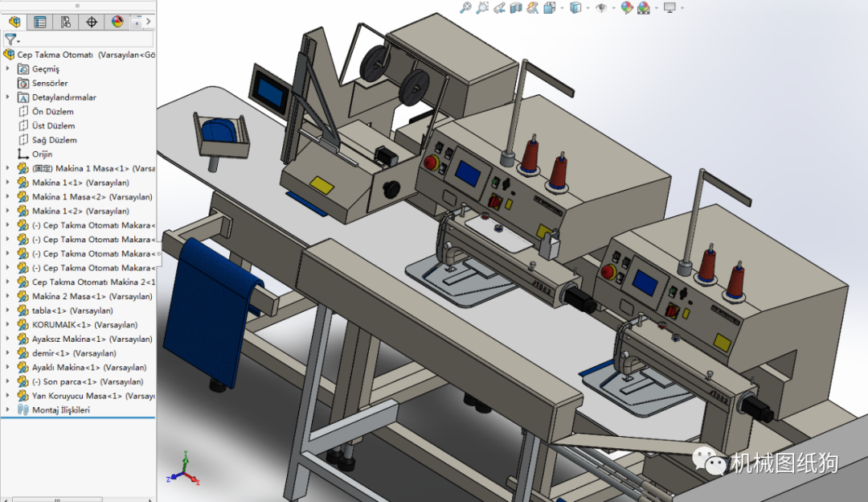Image resolution: width=868 pixels, height=502 pixels.
Task: Select the Son parca<1> component
Action: 81,382
